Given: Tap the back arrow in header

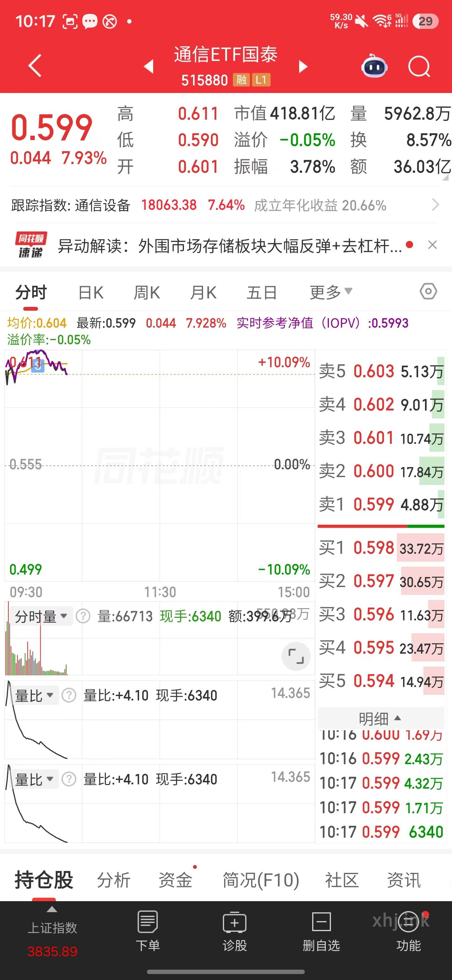Looking at the screenshot, I should pyautogui.click(x=35, y=66).
